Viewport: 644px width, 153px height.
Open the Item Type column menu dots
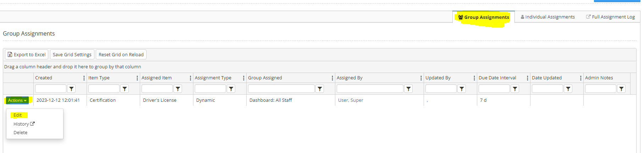[137, 78]
